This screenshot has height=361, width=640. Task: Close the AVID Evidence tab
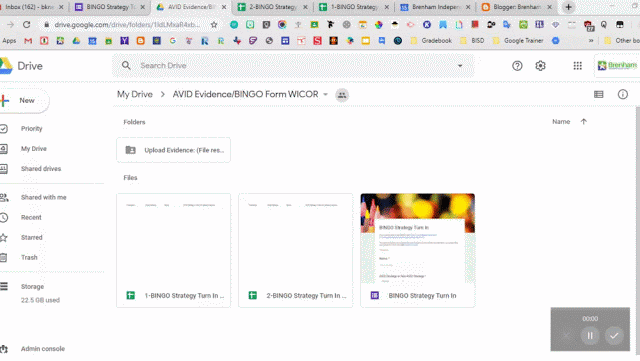pyautogui.click(x=224, y=7)
